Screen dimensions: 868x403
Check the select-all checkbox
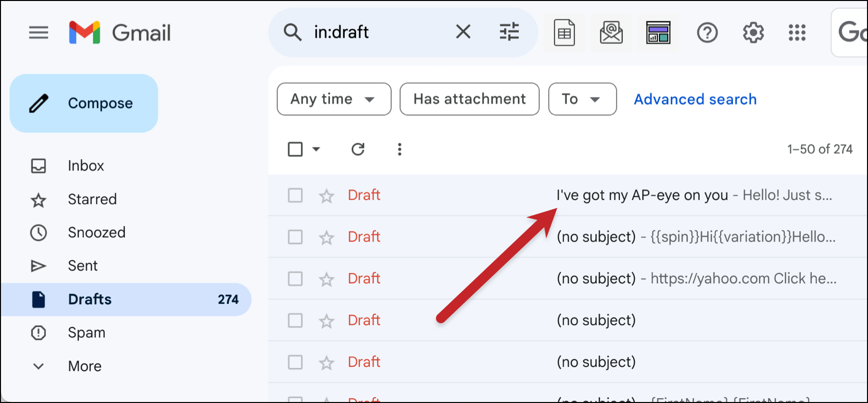pyautogui.click(x=295, y=149)
